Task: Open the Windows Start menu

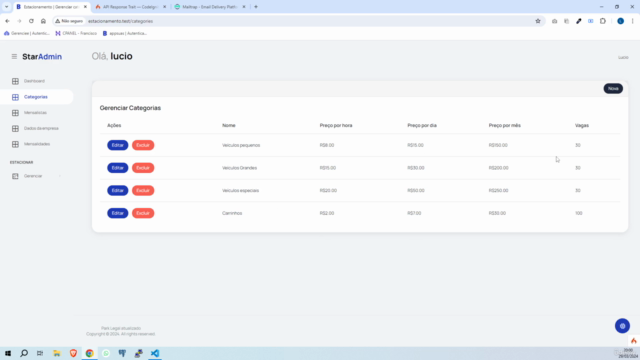Action: coord(8,353)
